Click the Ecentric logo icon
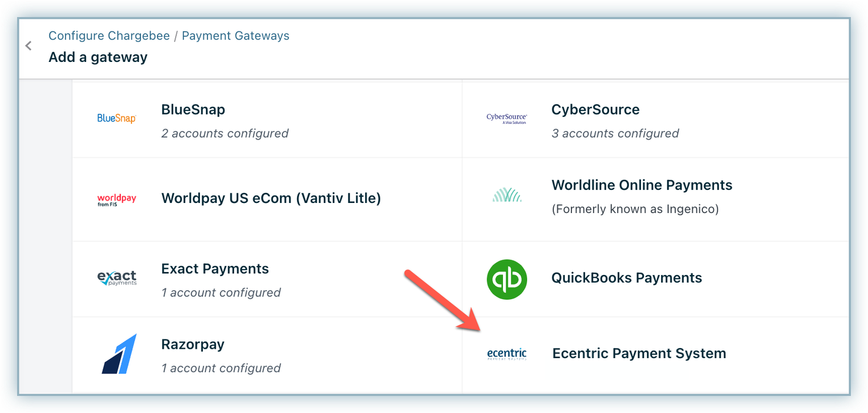 (x=507, y=354)
